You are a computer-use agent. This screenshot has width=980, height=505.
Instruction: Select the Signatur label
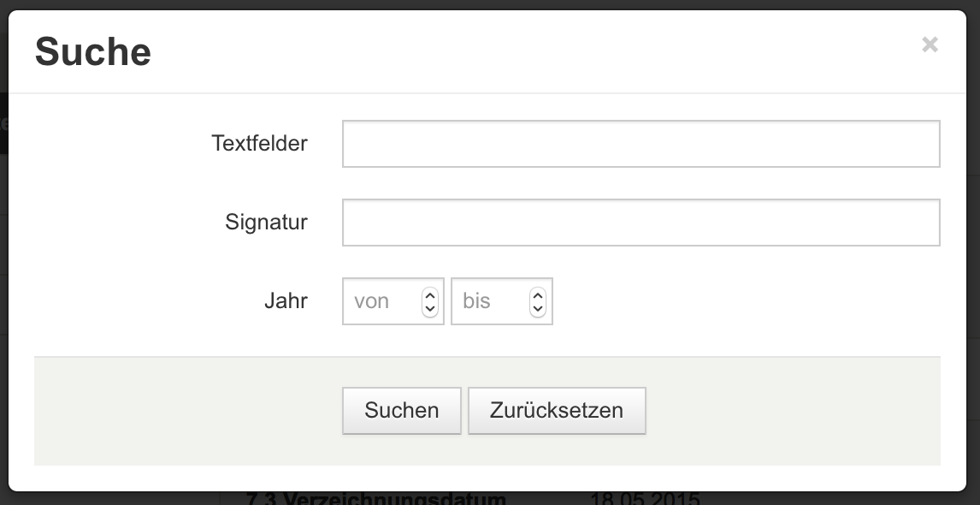coord(266,223)
